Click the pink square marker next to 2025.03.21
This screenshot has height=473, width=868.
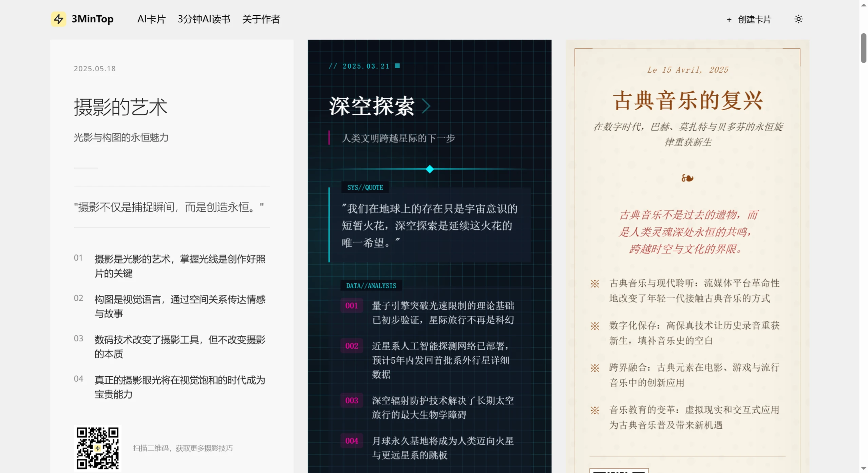coord(398,65)
